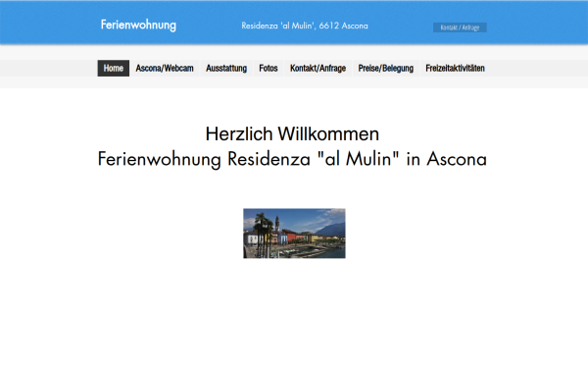Go to Ascona/Webcam page
588x368 pixels.
(x=165, y=69)
